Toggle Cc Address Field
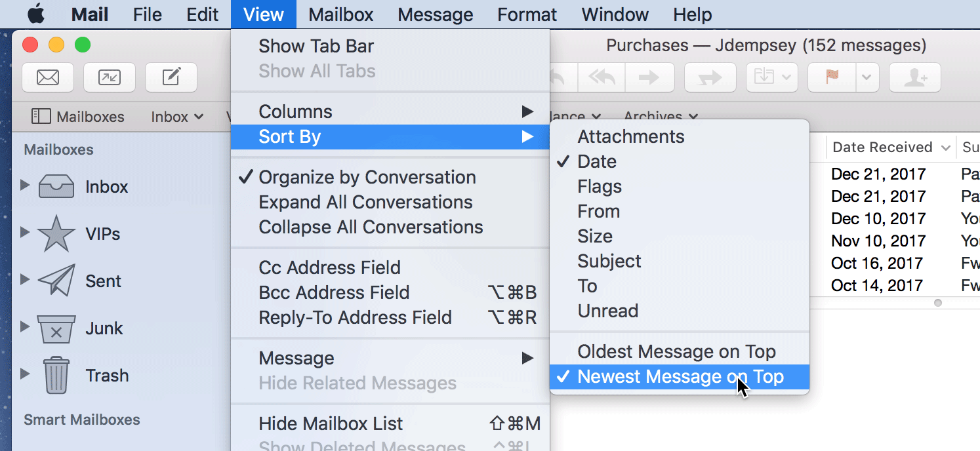Screen dimensions: 980x451 coord(390,267)
